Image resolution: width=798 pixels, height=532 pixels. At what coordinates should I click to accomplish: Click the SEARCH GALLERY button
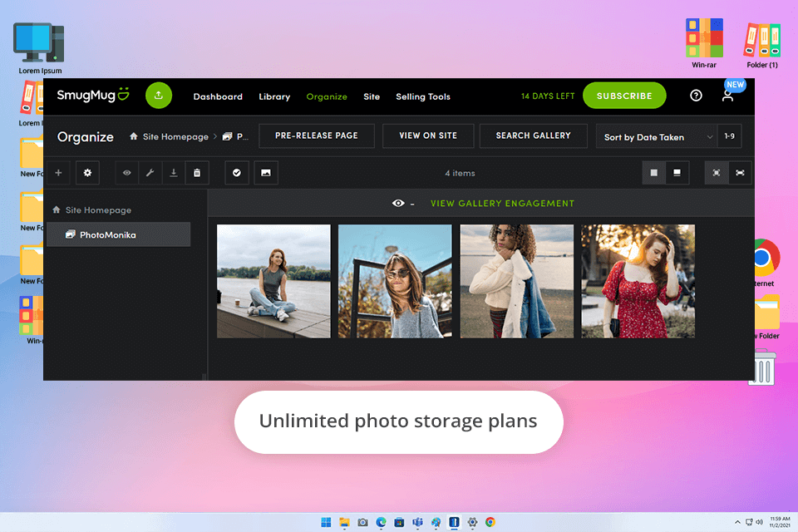pyautogui.click(x=534, y=136)
